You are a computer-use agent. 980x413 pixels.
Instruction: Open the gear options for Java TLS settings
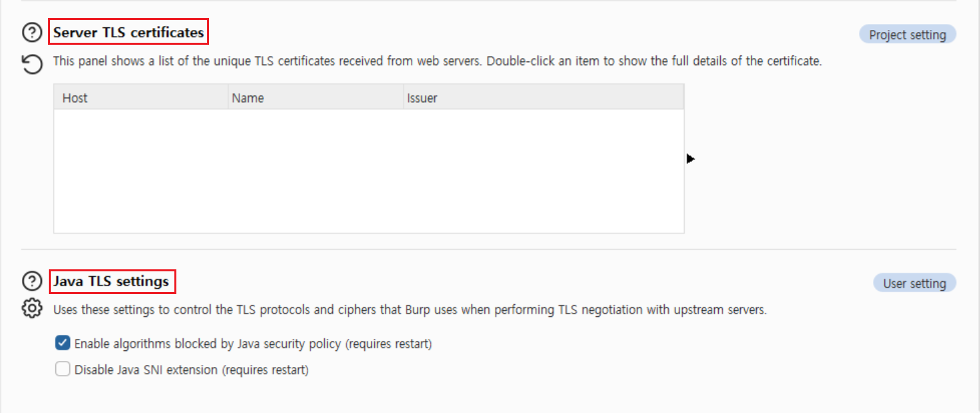pos(32,309)
